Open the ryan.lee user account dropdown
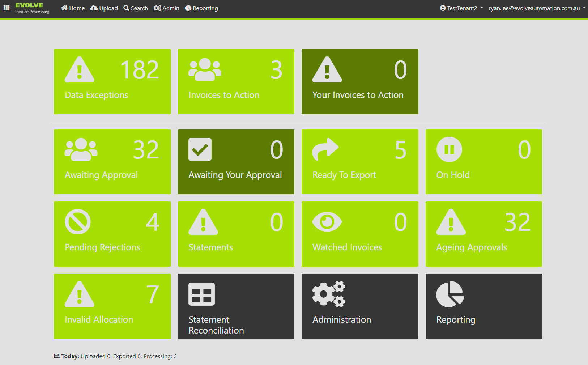This screenshot has width=588, height=365. point(537,8)
